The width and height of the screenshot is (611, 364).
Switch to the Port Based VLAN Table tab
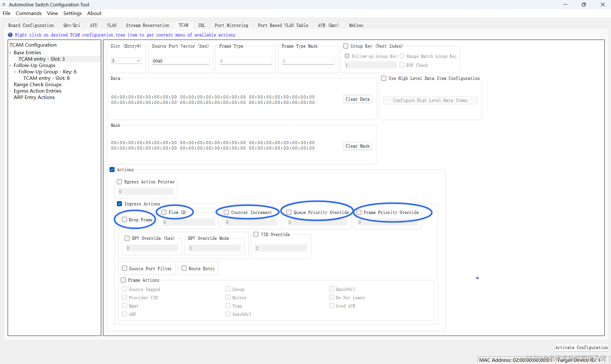coord(283,25)
